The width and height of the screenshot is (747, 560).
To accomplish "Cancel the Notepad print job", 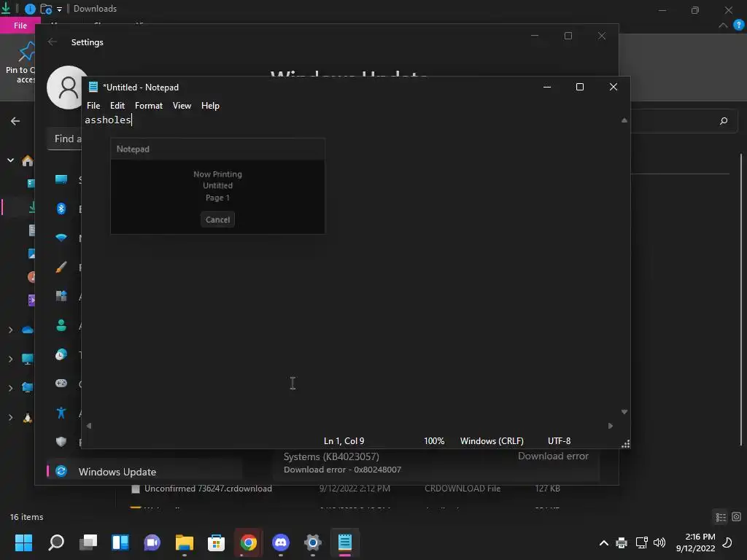I will point(217,219).
